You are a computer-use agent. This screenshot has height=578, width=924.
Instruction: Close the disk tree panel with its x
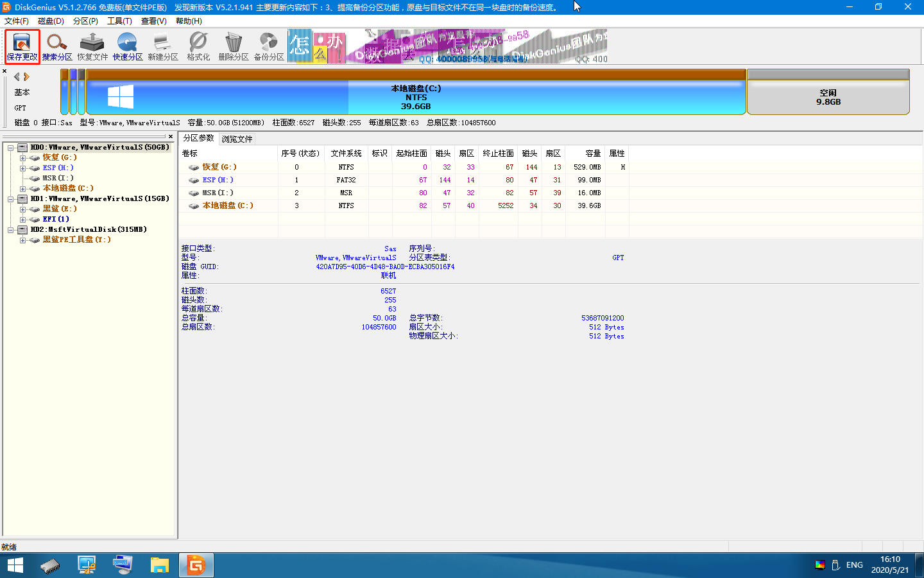tap(171, 136)
